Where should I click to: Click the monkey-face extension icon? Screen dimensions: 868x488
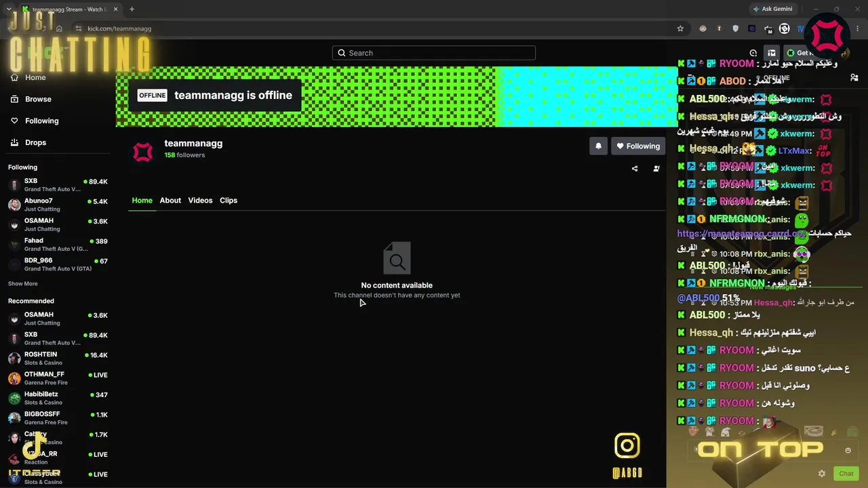703,28
